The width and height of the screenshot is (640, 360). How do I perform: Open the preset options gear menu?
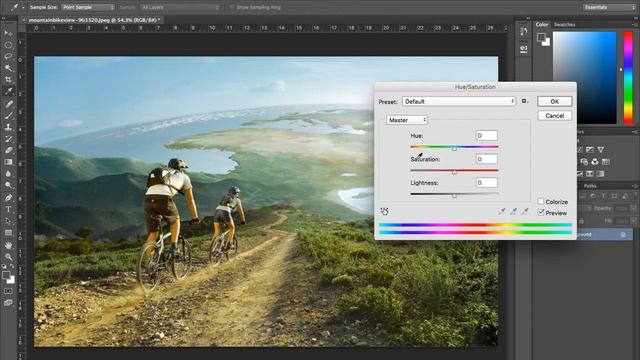click(524, 101)
